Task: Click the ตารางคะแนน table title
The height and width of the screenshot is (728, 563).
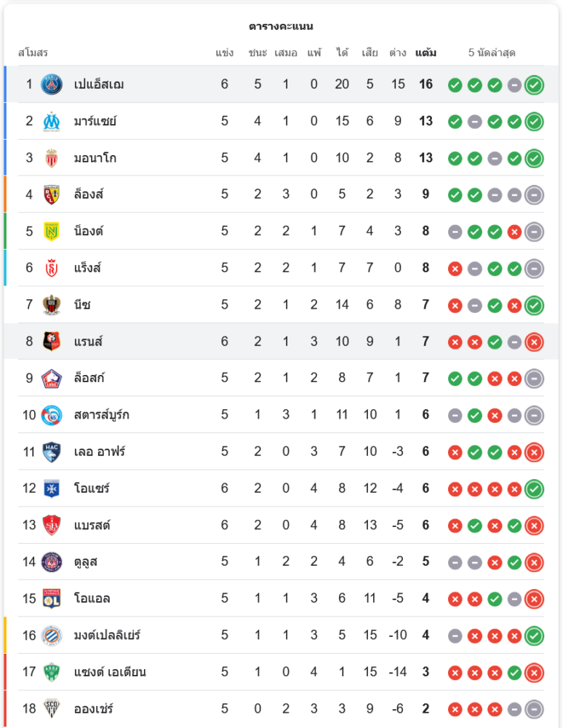Action: tap(281, 26)
